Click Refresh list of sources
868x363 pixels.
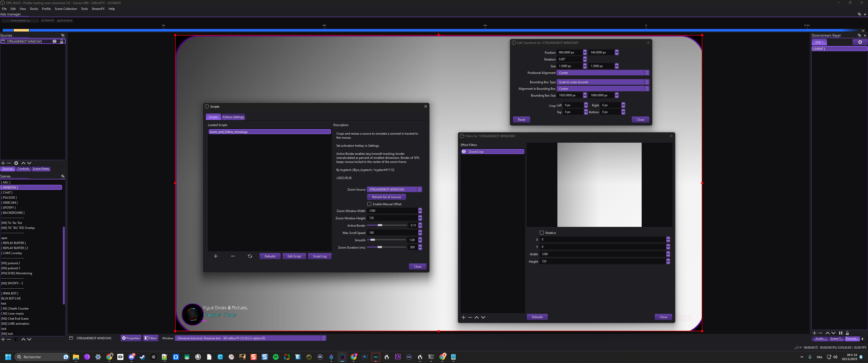386,197
